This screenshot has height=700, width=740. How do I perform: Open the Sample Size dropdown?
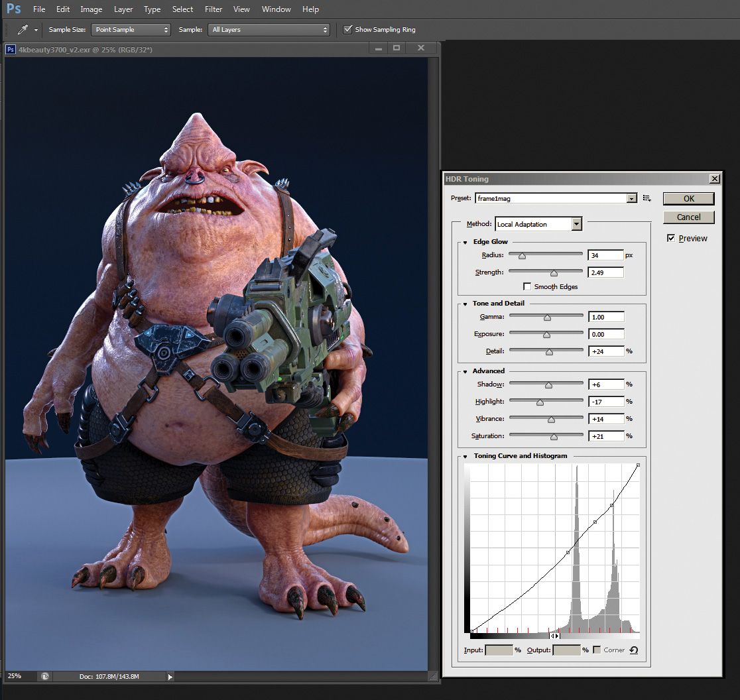click(131, 29)
